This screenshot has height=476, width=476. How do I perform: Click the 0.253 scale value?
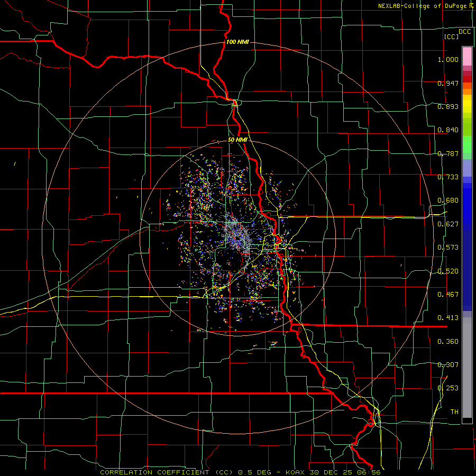[x=448, y=388]
